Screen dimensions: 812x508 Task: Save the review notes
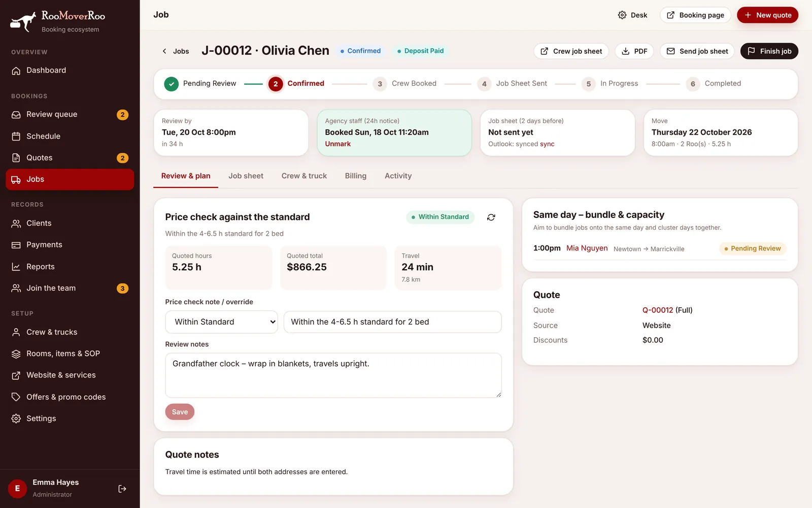coord(180,412)
